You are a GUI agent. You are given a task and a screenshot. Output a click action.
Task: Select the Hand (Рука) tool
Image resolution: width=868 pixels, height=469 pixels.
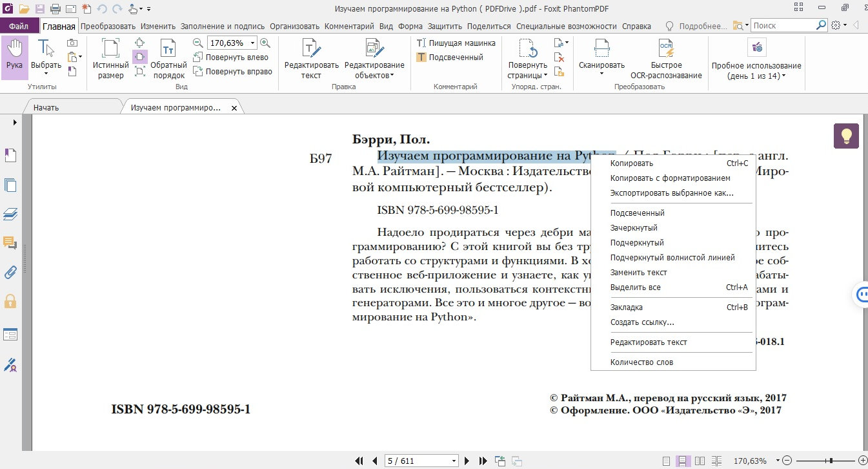[14, 57]
